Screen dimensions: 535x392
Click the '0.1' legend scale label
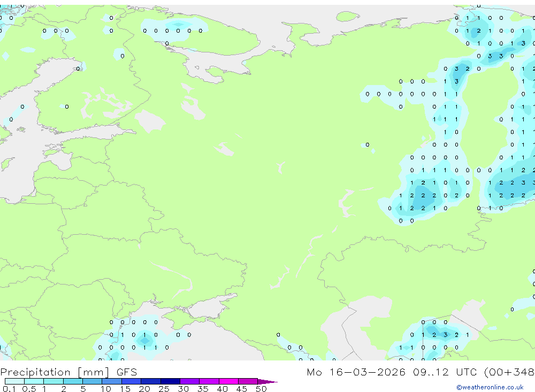click(x=9, y=389)
